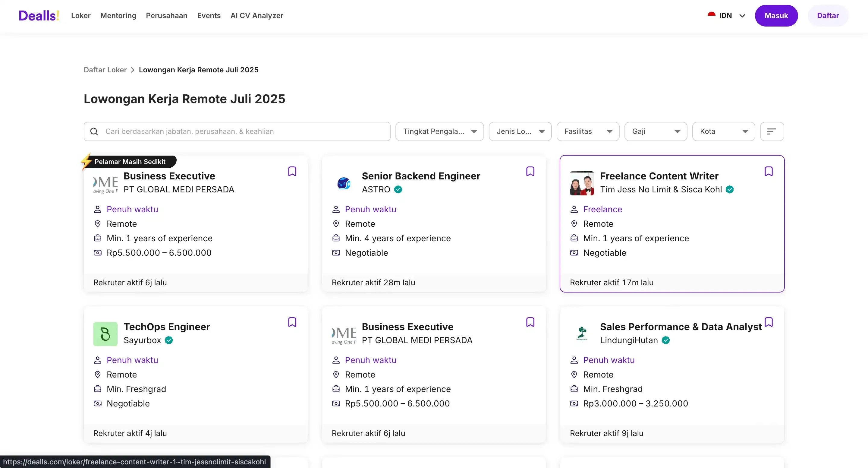Screen dimensions: 868x468
Task: Open the Gaji salary filter dropdown
Action: [x=656, y=131]
